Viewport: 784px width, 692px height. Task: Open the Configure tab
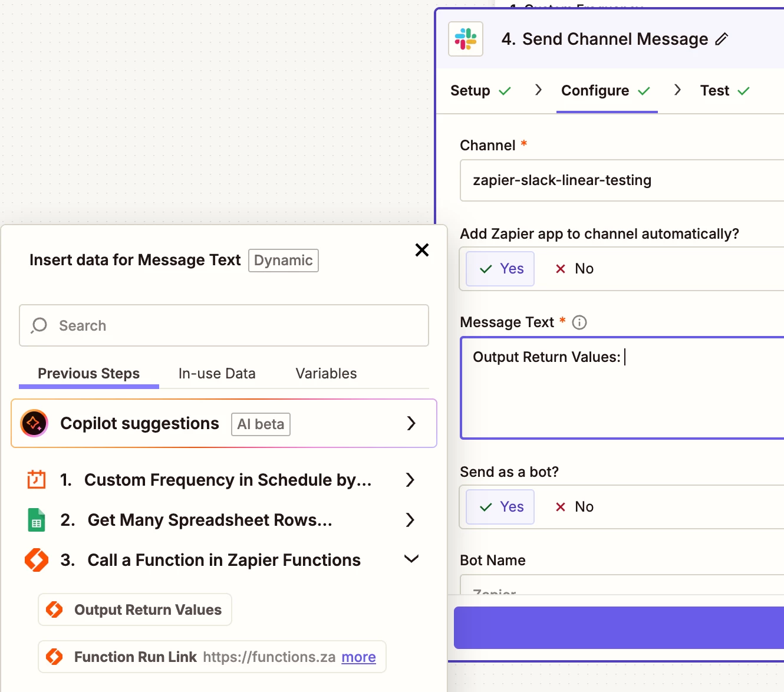(606, 91)
